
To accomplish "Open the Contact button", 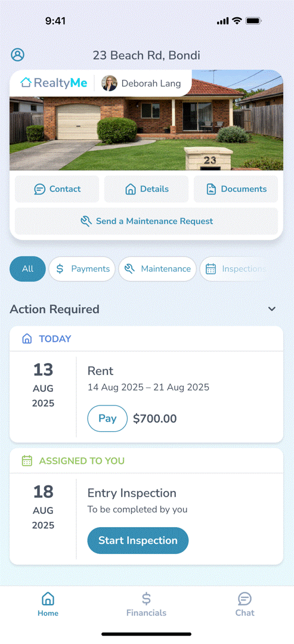I will pyautogui.click(x=57, y=189).
